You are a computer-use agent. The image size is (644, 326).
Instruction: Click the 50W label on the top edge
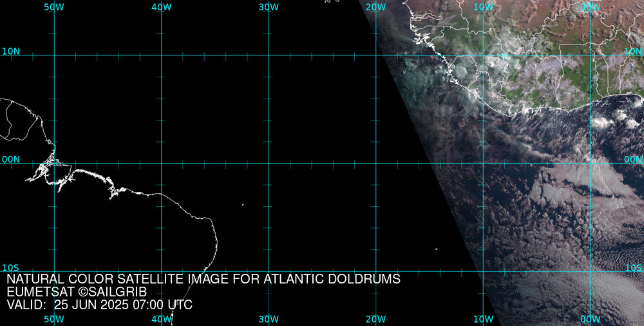54,7
